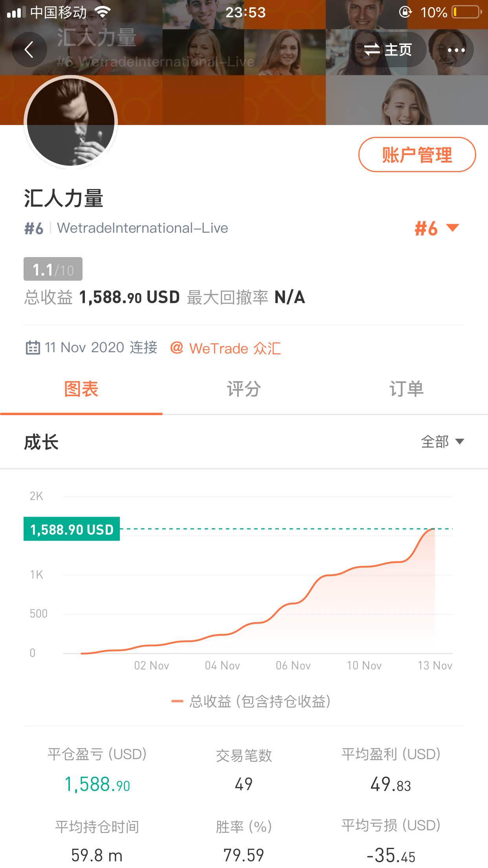This screenshot has height=868, width=488.
Task: Open the three-dots more menu
Action: point(456,50)
